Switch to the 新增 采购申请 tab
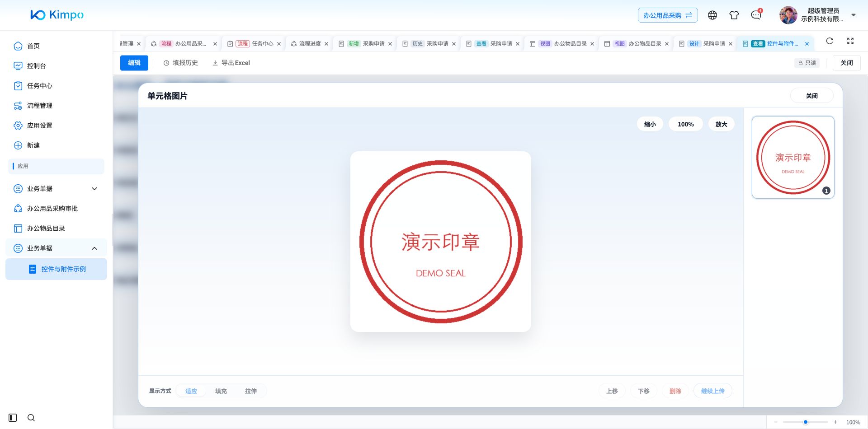The image size is (868, 429). tap(365, 44)
